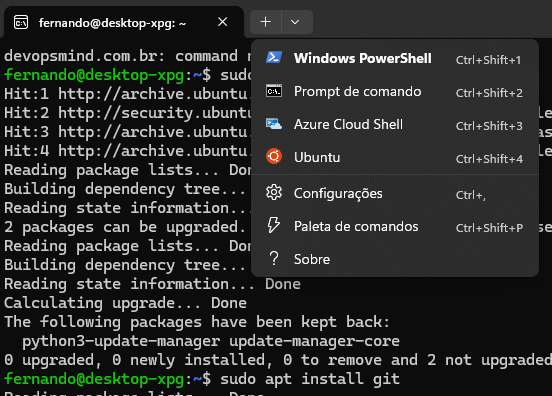
Task: Click the question mark Sobre icon
Action: (274, 259)
